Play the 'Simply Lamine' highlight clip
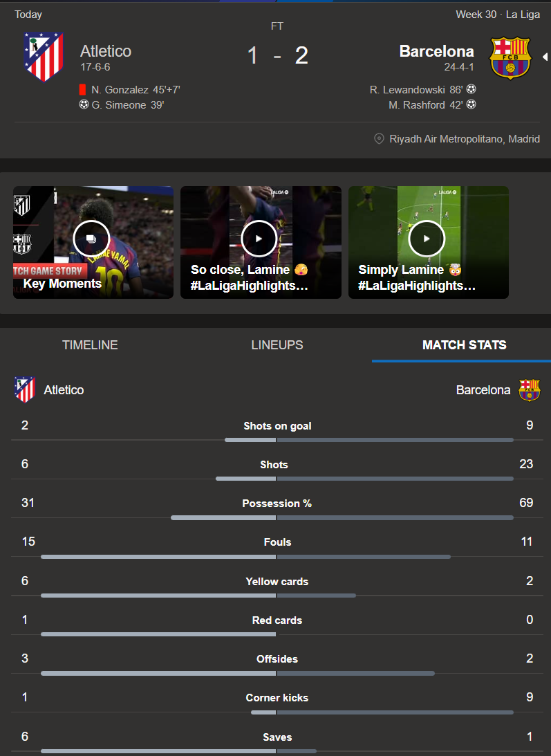This screenshot has height=756, width=551. pyautogui.click(x=427, y=238)
